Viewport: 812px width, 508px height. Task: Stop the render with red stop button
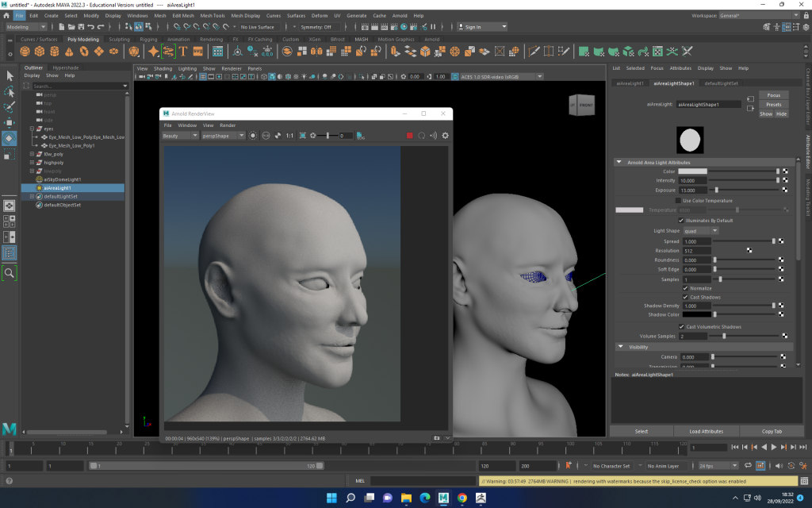(410, 136)
